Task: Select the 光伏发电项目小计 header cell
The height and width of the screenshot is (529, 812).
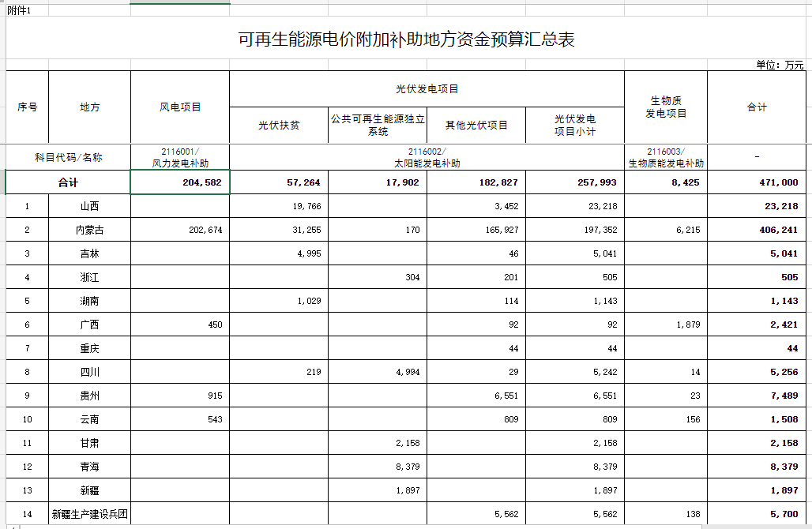Action: pyautogui.click(x=576, y=124)
